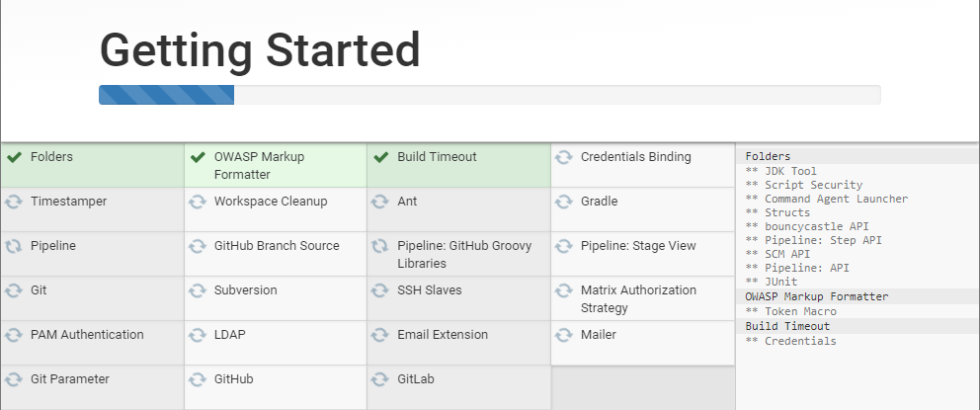Select the Folders header in install log
Viewport: 980px width, 410px height.
coord(768,156)
